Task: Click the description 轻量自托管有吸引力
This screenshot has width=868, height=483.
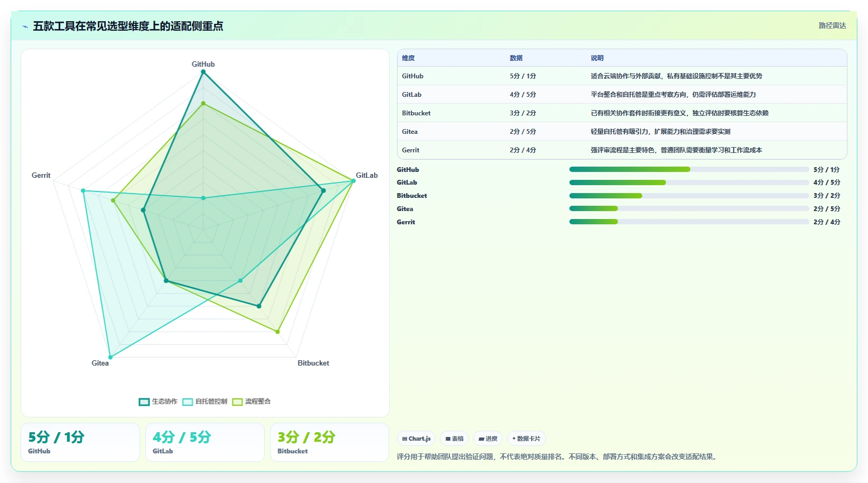Action: [x=660, y=132]
